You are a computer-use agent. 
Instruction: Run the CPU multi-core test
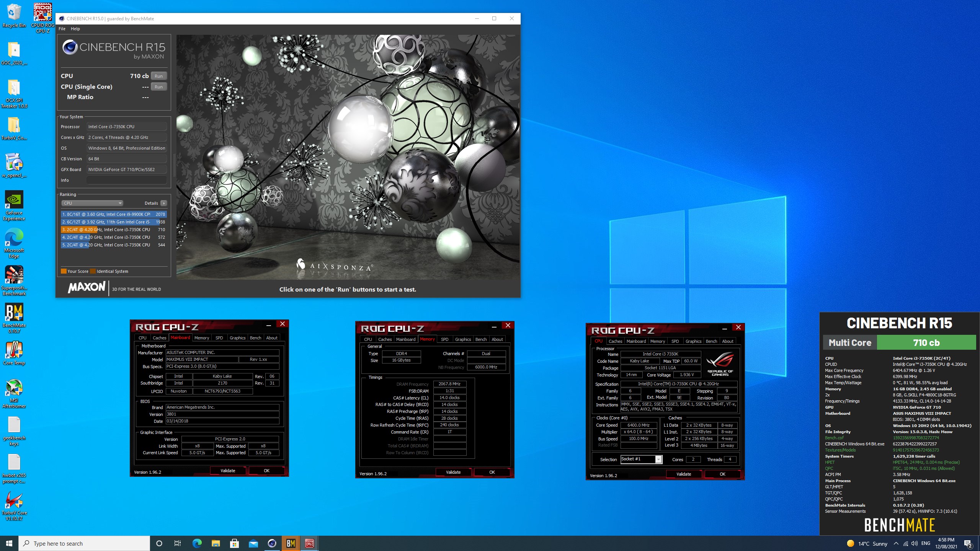pos(158,76)
